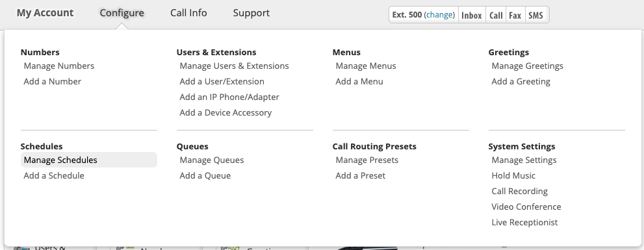This screenshot has height=250, width=644.
Task: Select Add a Device Accessory
Action: 225,113
